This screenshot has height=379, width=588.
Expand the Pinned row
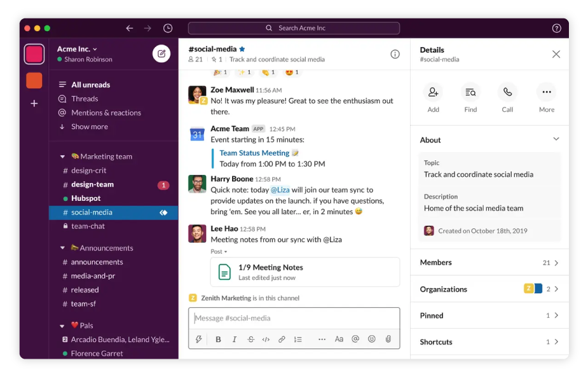tap(489, 315)
